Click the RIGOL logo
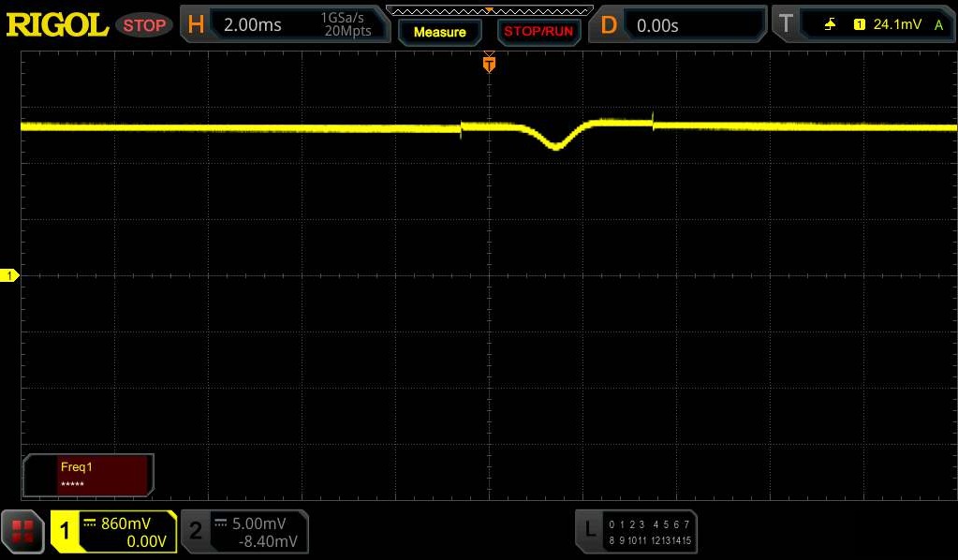Screen dimensions: 958x560 (57, 25)
